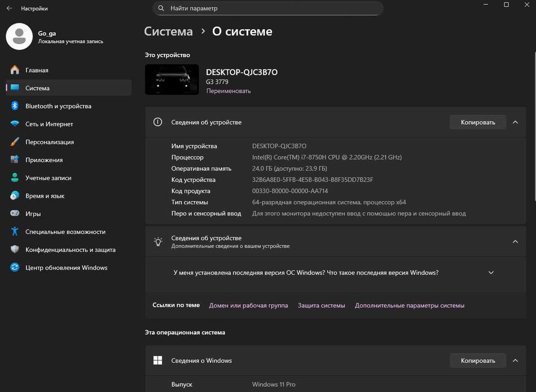Copy Windows info with Копировать button
The image size is (536, 392).
[478, 361]
